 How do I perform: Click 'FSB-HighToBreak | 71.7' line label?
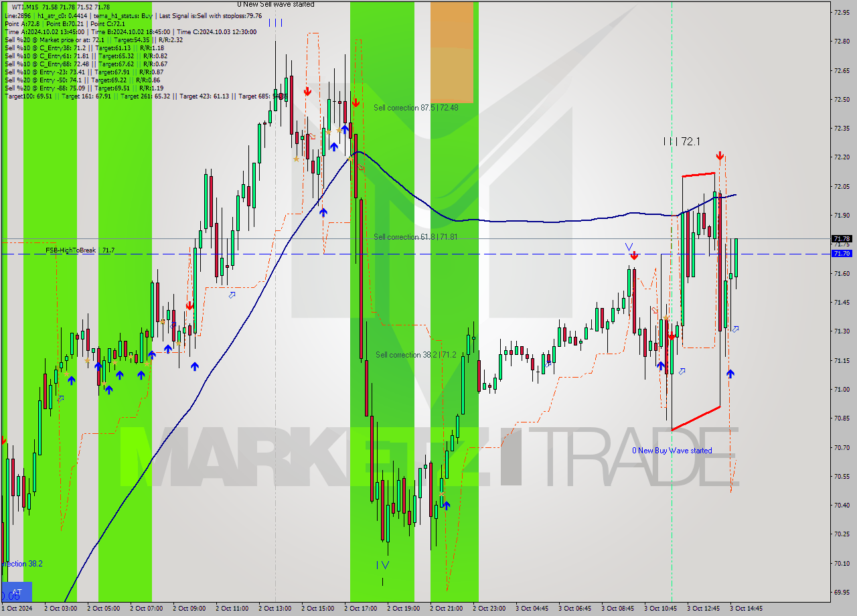click(x=80, y=250)
